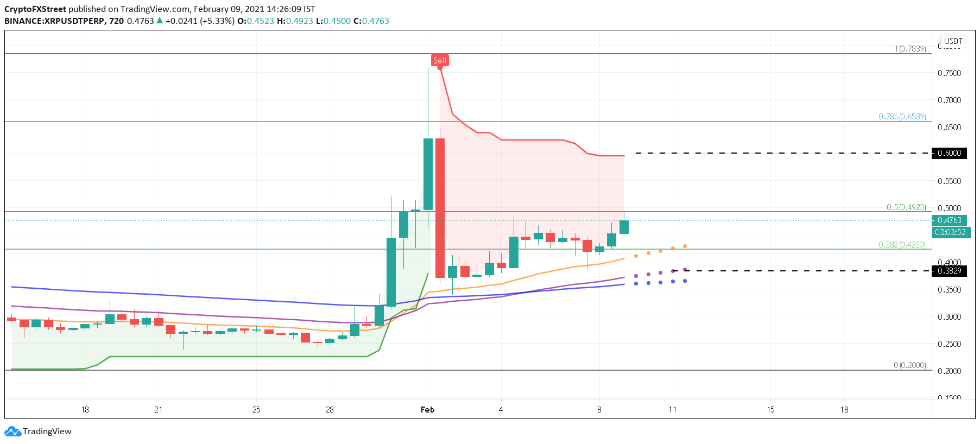
Task: Click the high value H:0.4923
Action: click(295, 21)
